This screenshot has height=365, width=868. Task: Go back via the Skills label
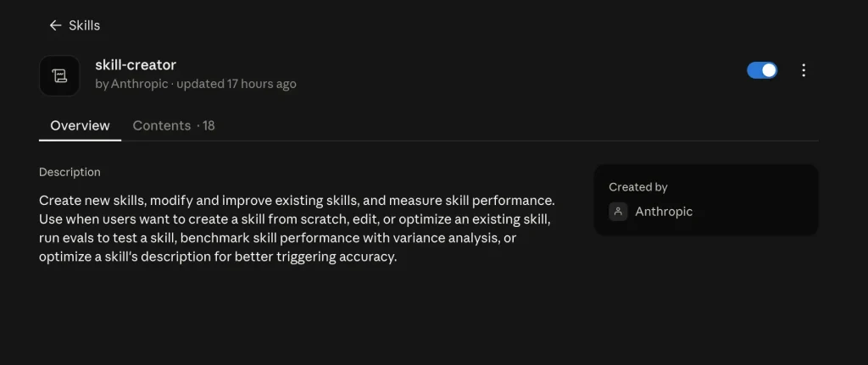pos(84,25)
